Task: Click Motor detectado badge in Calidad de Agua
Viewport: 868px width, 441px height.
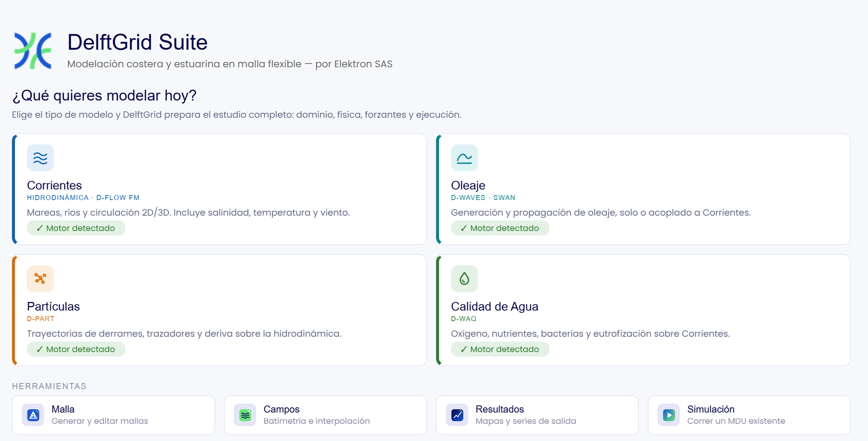Action: click(500, 349)
